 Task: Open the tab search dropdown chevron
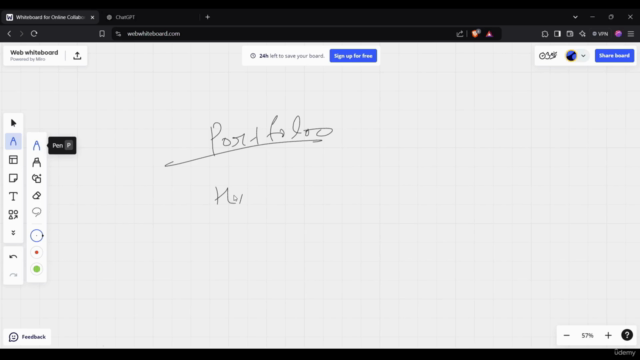(575, 17)
